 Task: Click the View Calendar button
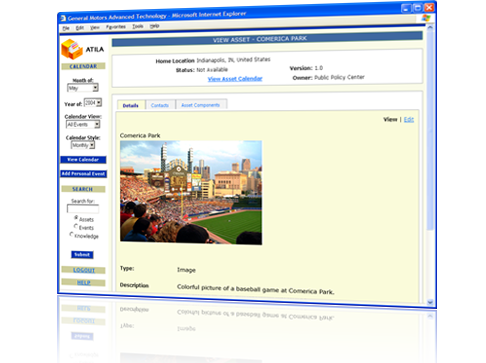(83, 160)
